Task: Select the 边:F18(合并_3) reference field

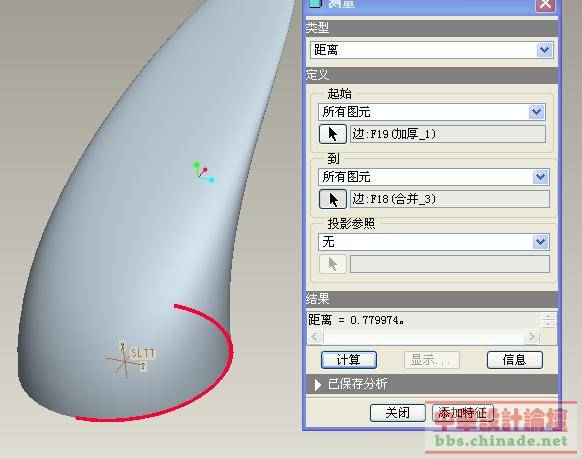Action: pos(449,199)
